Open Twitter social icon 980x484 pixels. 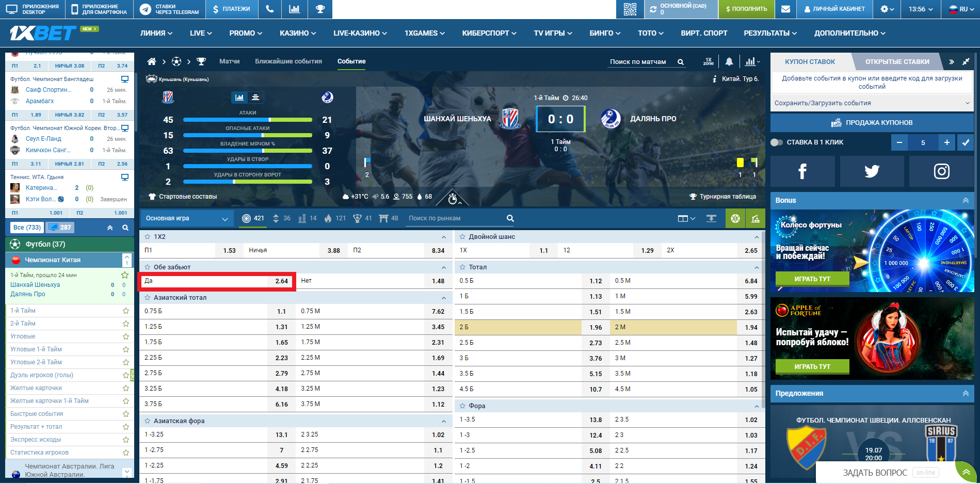(872, 171)
